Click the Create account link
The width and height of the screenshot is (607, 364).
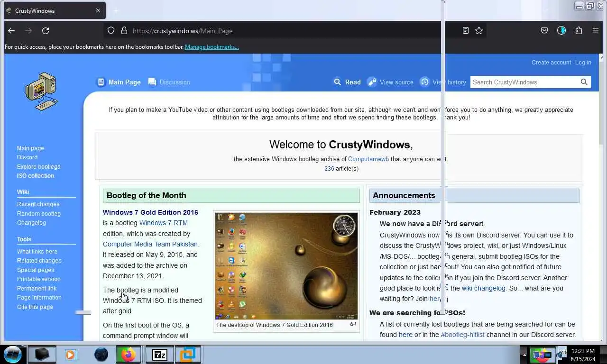pyautogui.click(x=551, y=63)
